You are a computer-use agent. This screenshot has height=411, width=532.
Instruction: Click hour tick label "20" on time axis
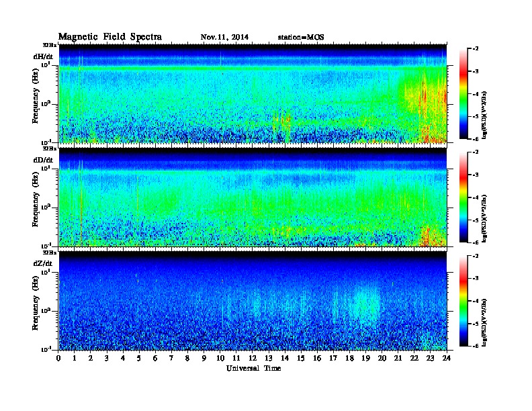[x=382, y=359]
